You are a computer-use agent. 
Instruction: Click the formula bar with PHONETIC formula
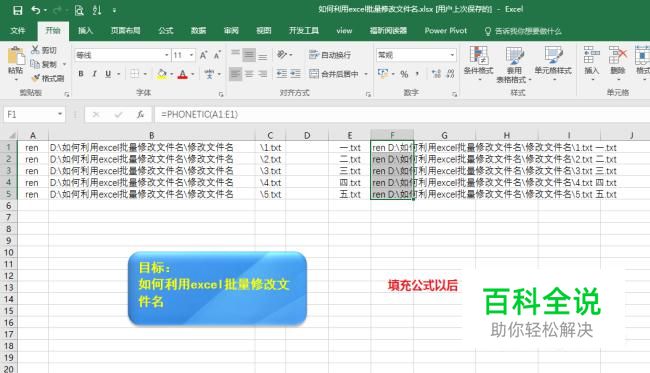click(x=401, y=114)
